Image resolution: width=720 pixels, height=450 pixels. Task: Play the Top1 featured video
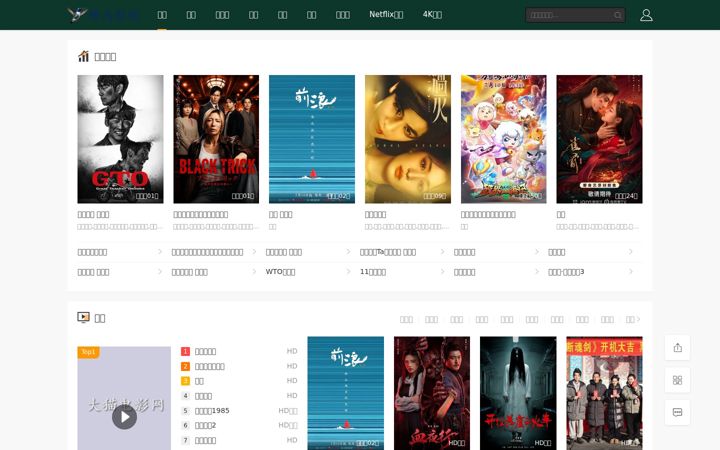click(x=124, y=417)
